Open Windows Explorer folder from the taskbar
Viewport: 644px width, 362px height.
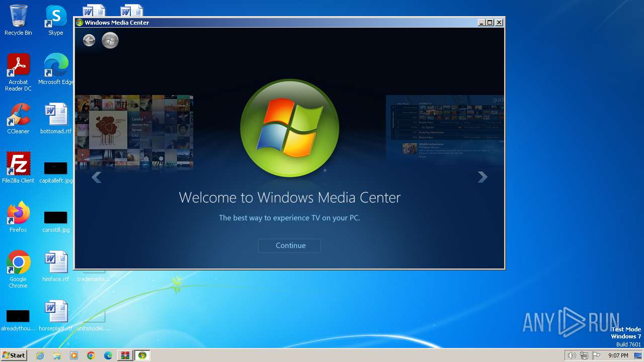pos(57,355)
